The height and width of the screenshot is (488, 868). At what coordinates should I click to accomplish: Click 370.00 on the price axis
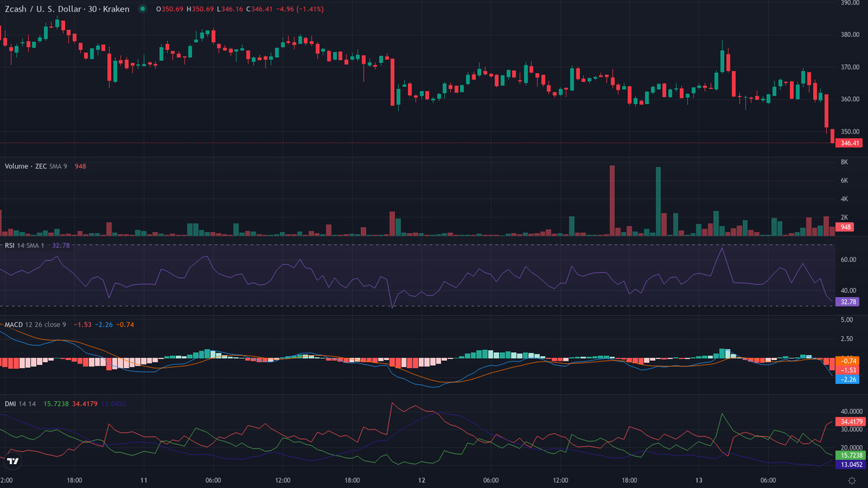tap(848, 67)
